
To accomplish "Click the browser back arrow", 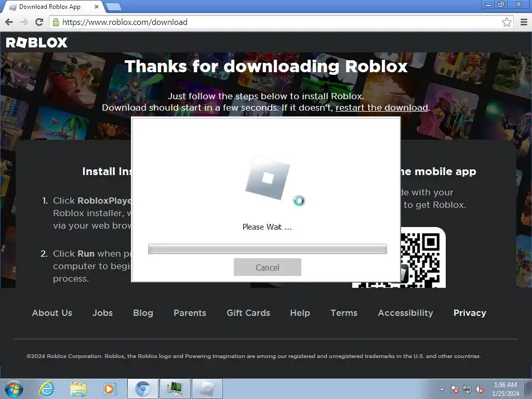I will pos(9,22).
